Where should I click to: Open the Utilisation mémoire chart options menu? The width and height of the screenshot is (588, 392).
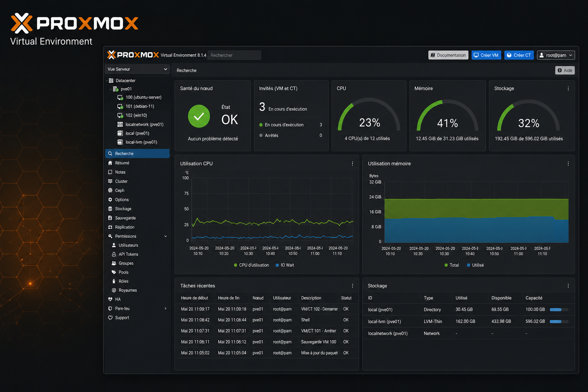568,163
